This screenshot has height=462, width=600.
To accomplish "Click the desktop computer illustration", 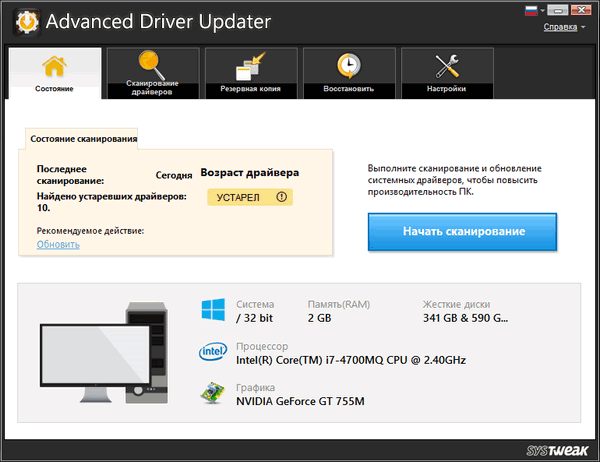I will click(104, 352).
